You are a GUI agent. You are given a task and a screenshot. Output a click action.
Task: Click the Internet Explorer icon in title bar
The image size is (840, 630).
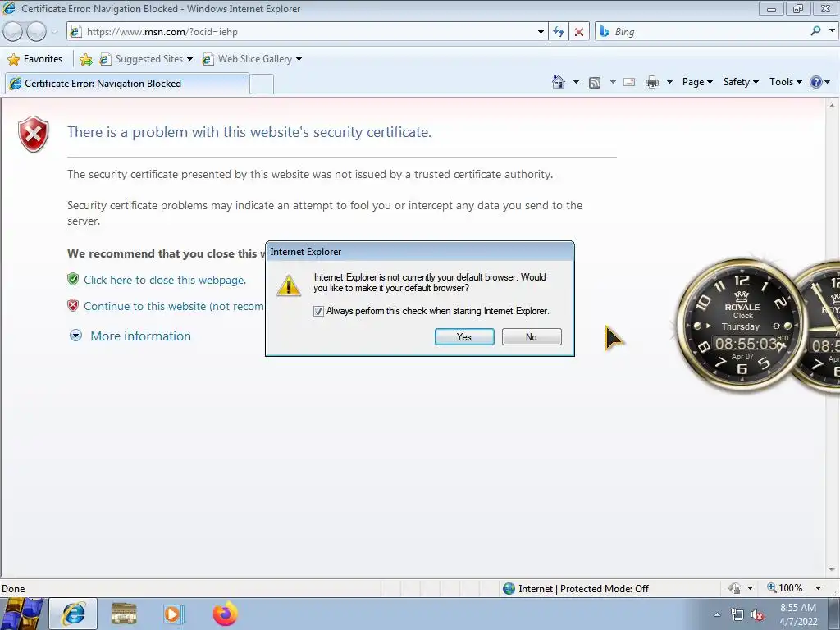click(9, 8)
